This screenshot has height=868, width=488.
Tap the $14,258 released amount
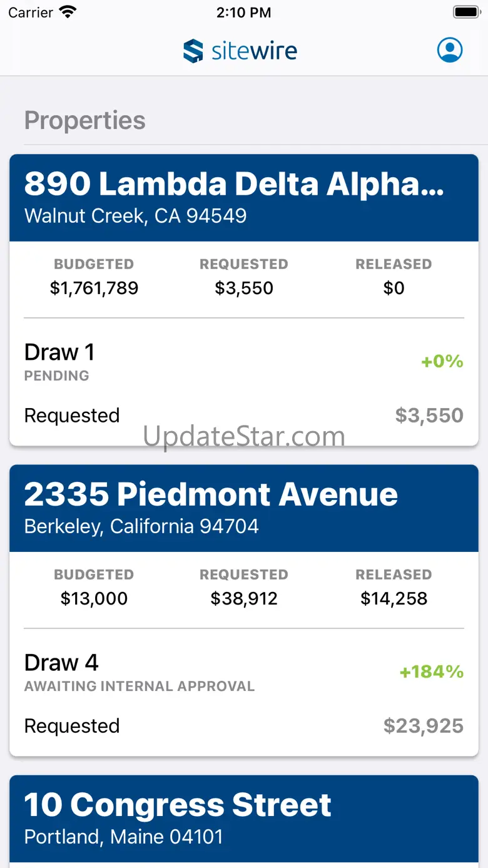click(394, 598)
